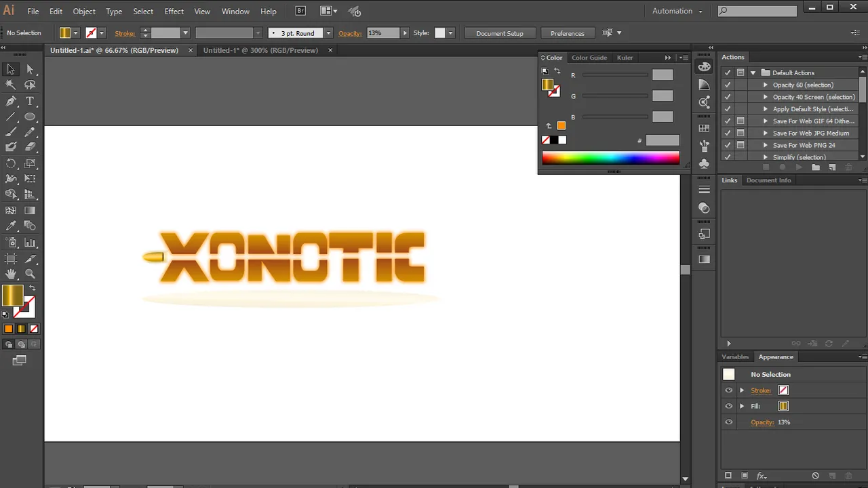Toggle checkmark for Default Actions set
This screenshot has height=488, width=868.
pos(728,73)
